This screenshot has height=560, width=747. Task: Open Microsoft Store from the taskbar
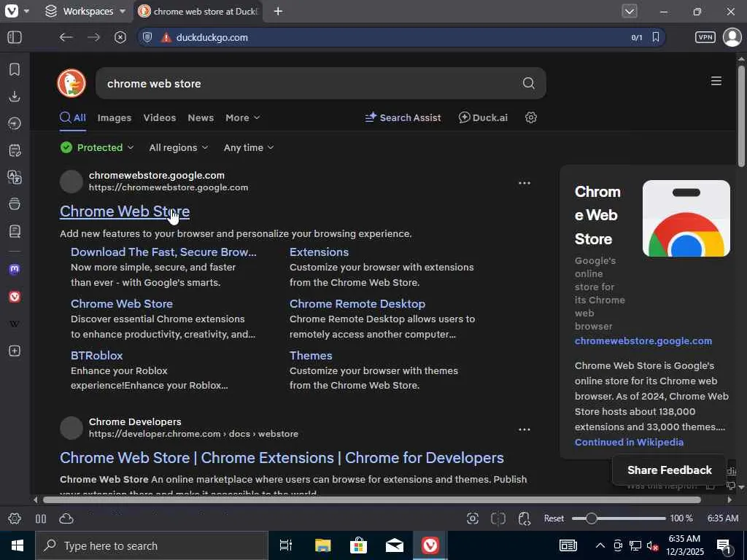pyautogui.click(x=358, y=545)
